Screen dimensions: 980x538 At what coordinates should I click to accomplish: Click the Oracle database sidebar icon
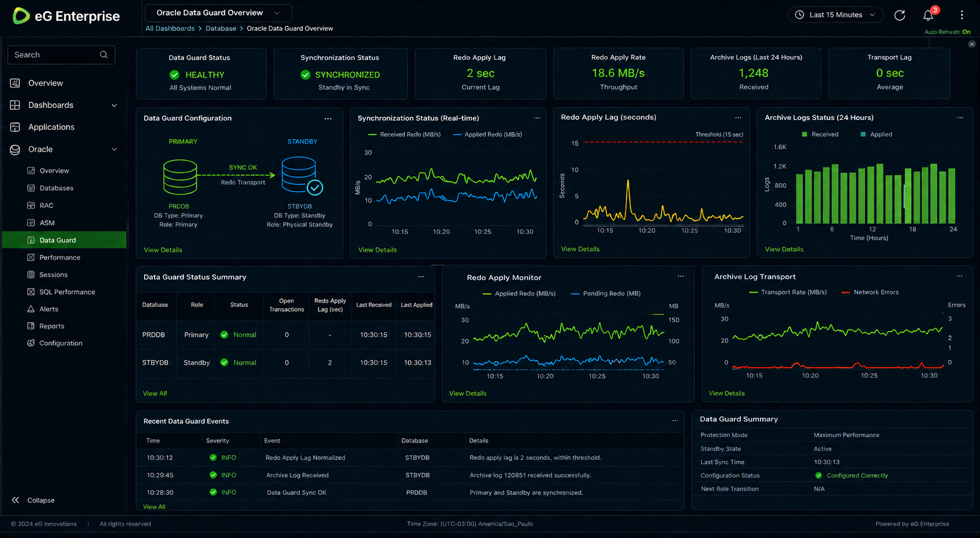[15, 149]
